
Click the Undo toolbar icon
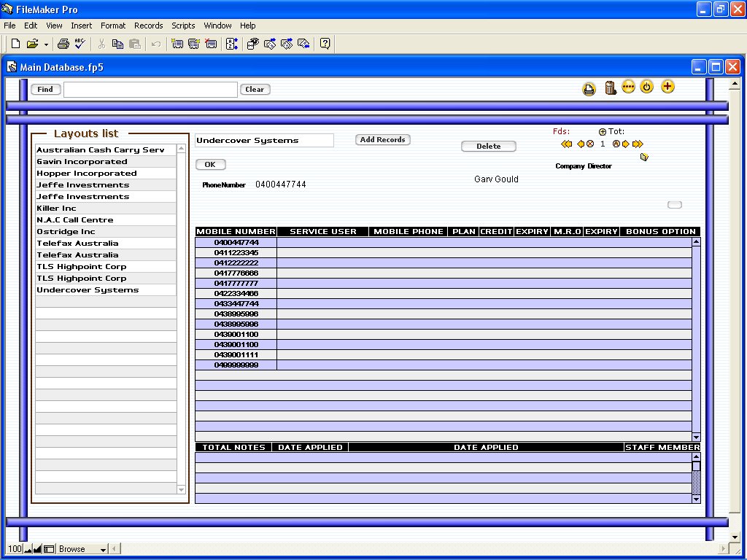(x=156, y=44)
